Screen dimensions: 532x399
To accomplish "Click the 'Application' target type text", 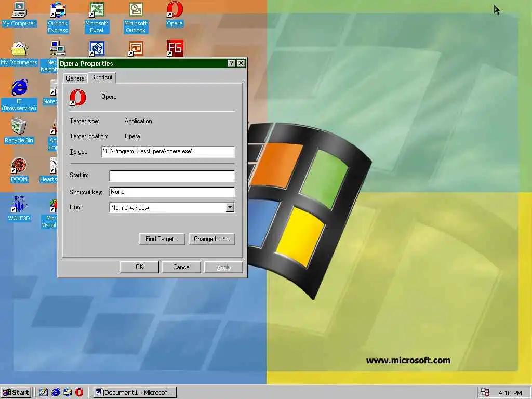I will coord(138,121).
